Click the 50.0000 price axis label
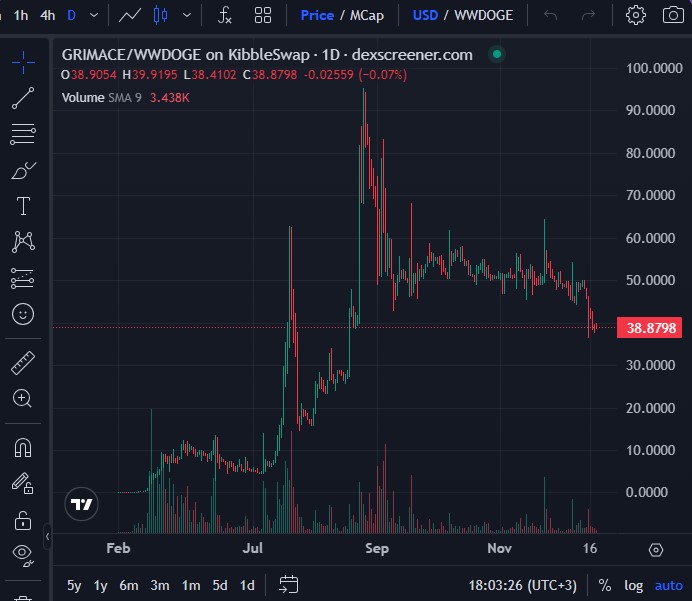This screenshot has width=692, height=601. click(650, 280)
